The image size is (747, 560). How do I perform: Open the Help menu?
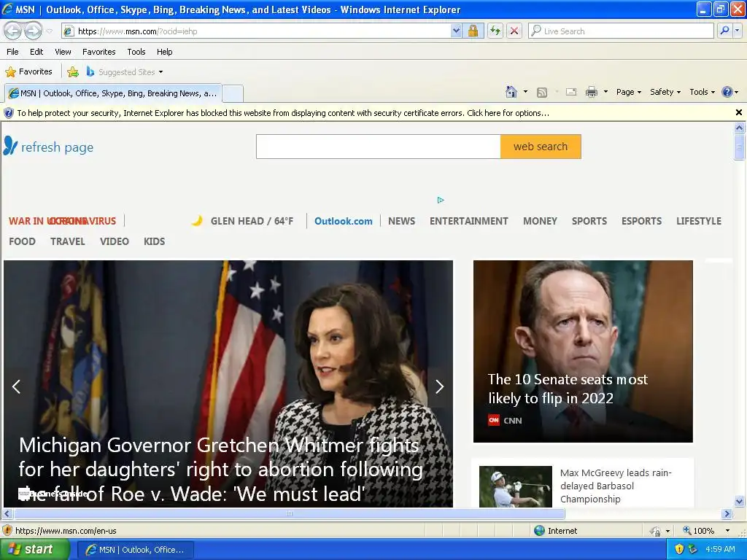pyautogui.click(x=164, y=52)
